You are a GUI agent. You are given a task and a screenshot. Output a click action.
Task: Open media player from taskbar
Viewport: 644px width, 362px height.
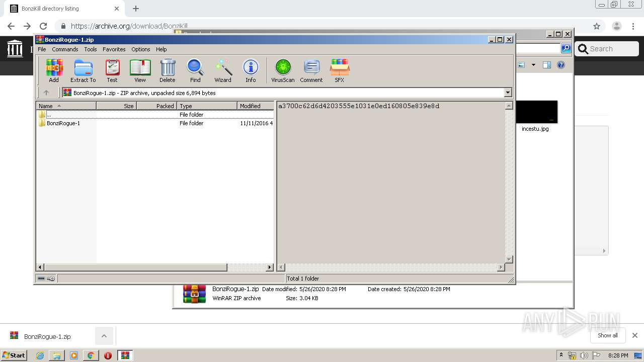(74, 355)
